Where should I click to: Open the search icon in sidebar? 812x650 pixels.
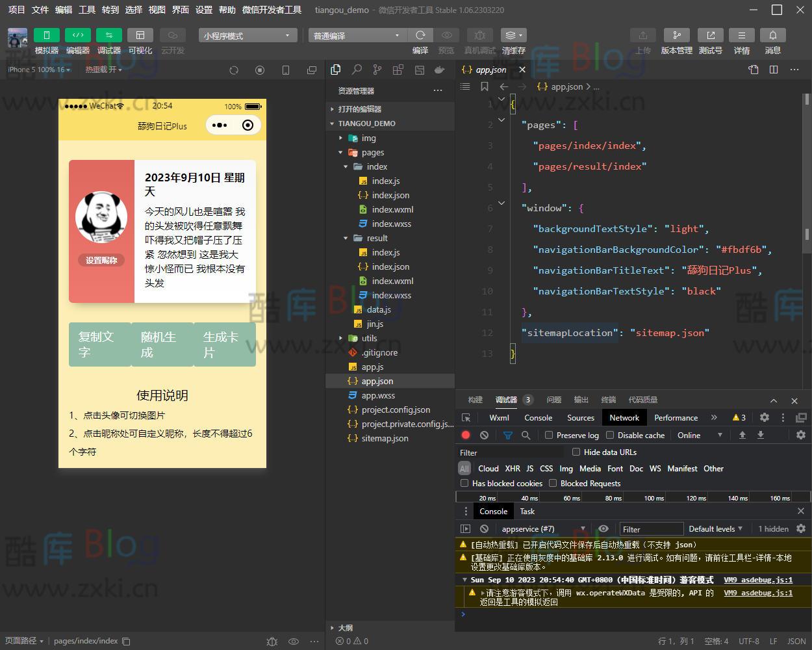(357, 70)
